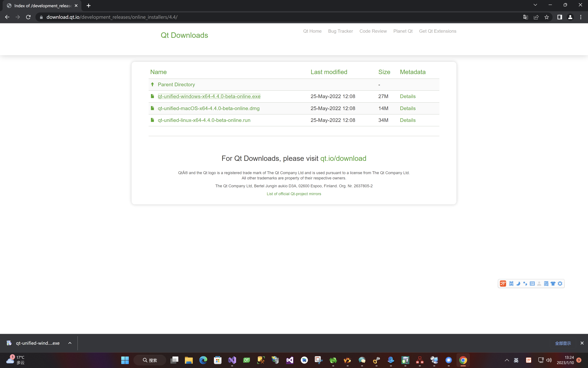Visit the qt.io/download link

(343, 158)
